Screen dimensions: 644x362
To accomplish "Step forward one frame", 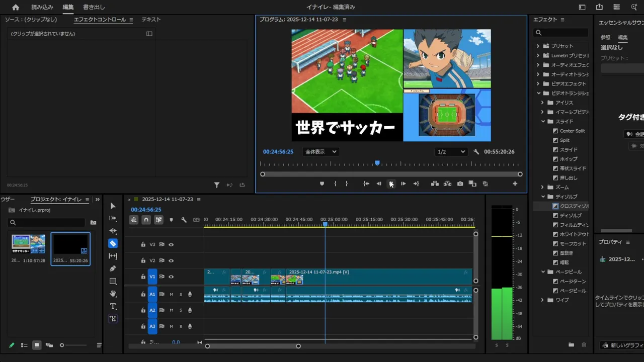I will click(x=403, y=184).
